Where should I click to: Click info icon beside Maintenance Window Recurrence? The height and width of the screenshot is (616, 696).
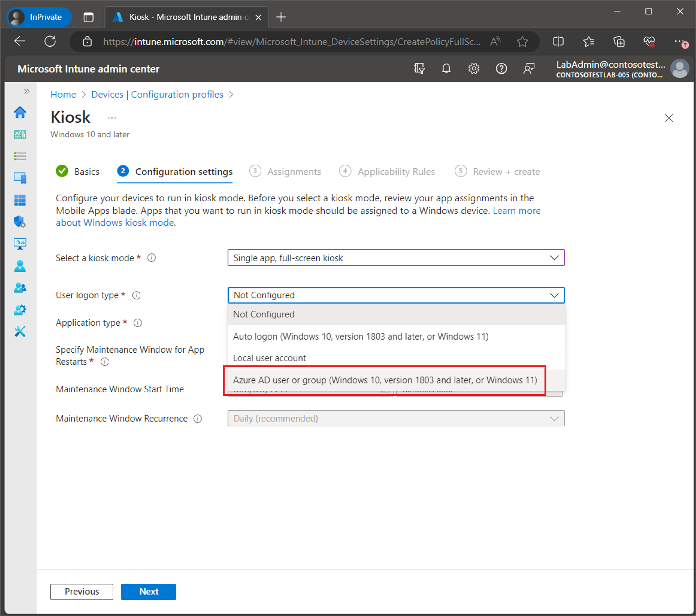[198, 419]
